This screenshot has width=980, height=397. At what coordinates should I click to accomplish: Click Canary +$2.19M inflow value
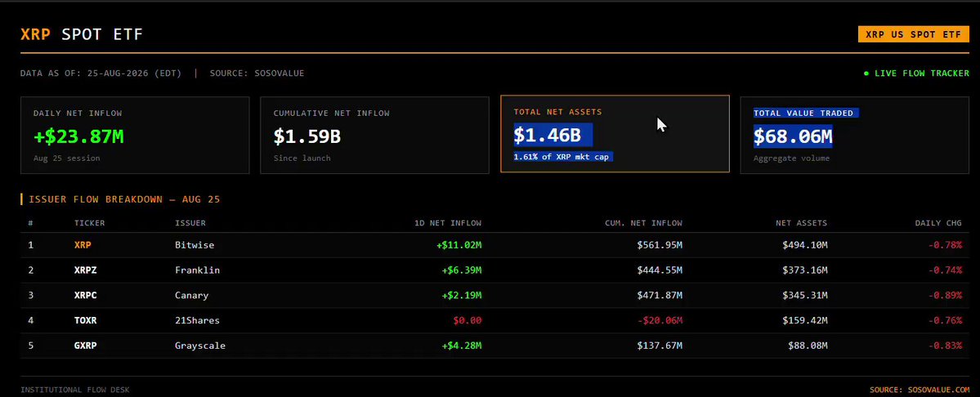[462, 295]
